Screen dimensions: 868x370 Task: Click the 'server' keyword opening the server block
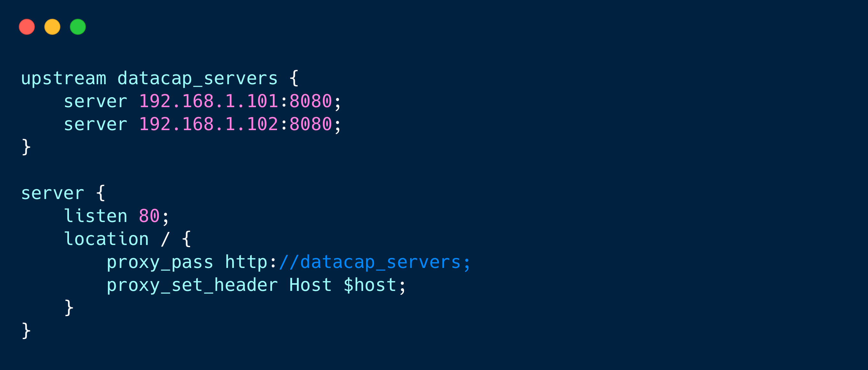pyautogui.click(x=53, y=194)
